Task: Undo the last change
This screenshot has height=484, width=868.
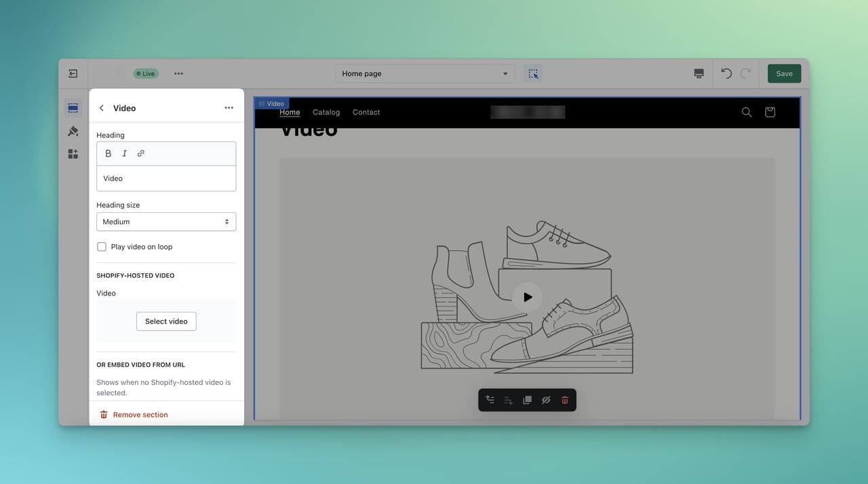Action: [726, 73]
